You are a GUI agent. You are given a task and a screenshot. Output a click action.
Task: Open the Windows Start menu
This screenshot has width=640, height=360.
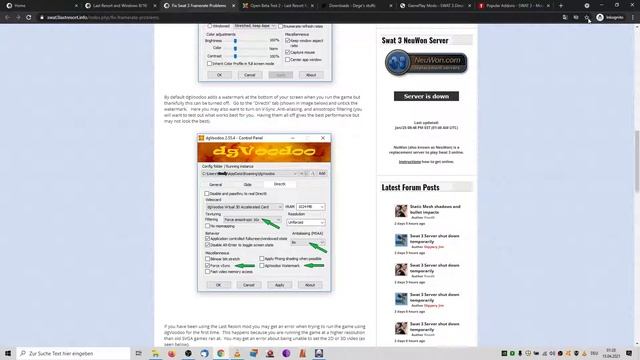pyautogui.click(x=8, y=353)
